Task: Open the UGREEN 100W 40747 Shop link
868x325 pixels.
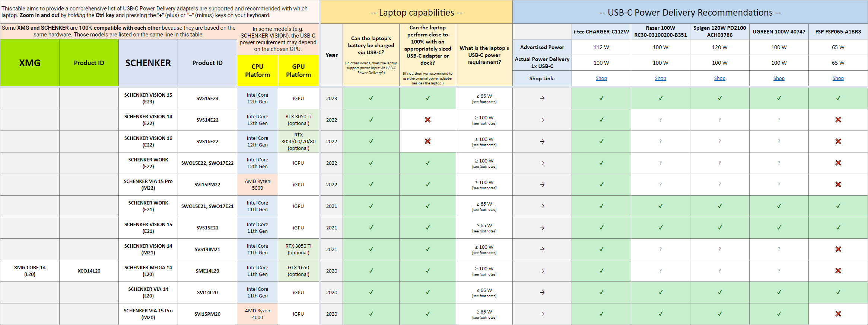Action: tap(779, 78)
